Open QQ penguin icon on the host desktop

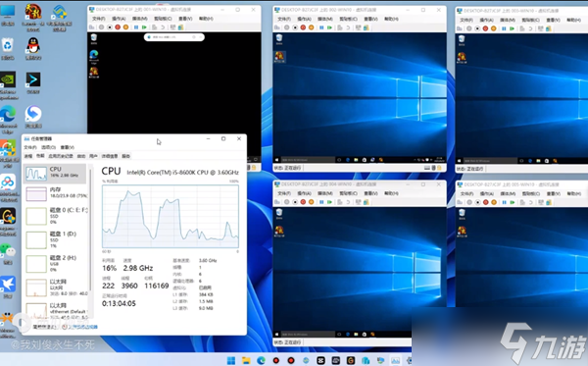[x=33, y=46]
